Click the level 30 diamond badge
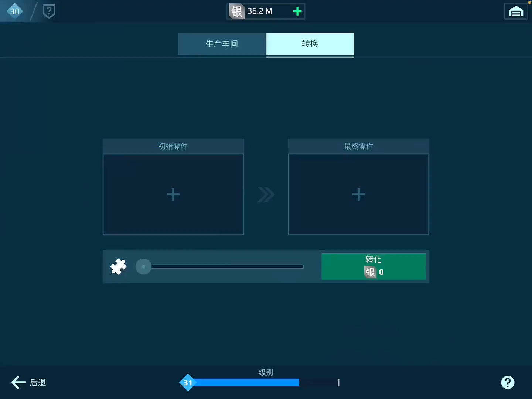Viewport: 532px width, 399px height. click(x=15, y=11)
